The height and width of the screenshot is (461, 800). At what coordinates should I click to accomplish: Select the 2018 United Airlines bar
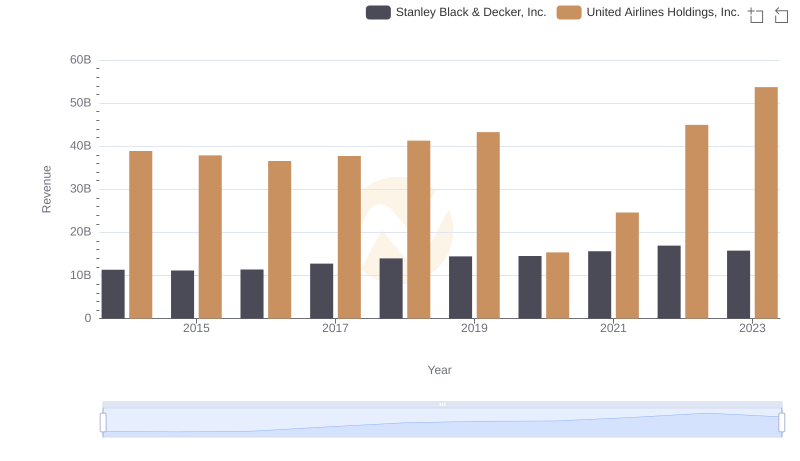pos(419,229)
